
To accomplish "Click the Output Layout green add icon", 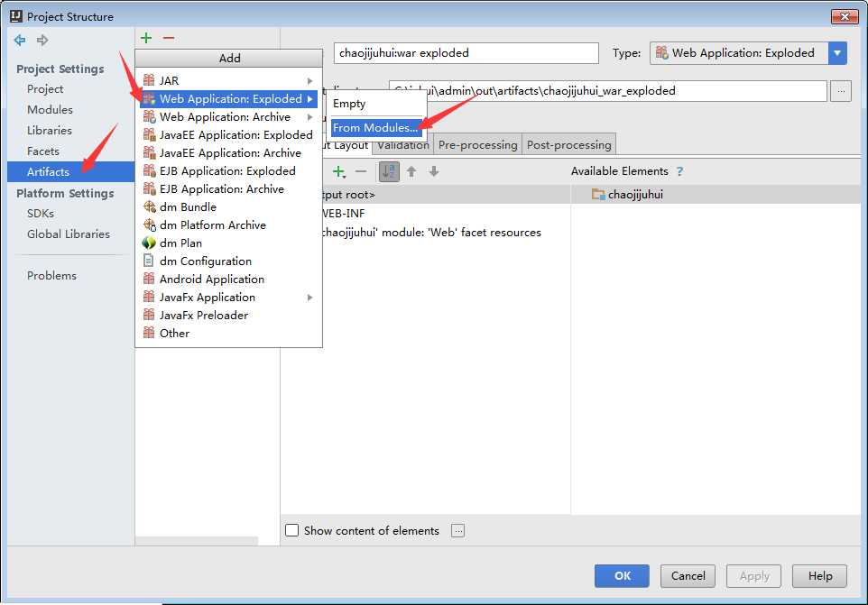I will (338, 171).
